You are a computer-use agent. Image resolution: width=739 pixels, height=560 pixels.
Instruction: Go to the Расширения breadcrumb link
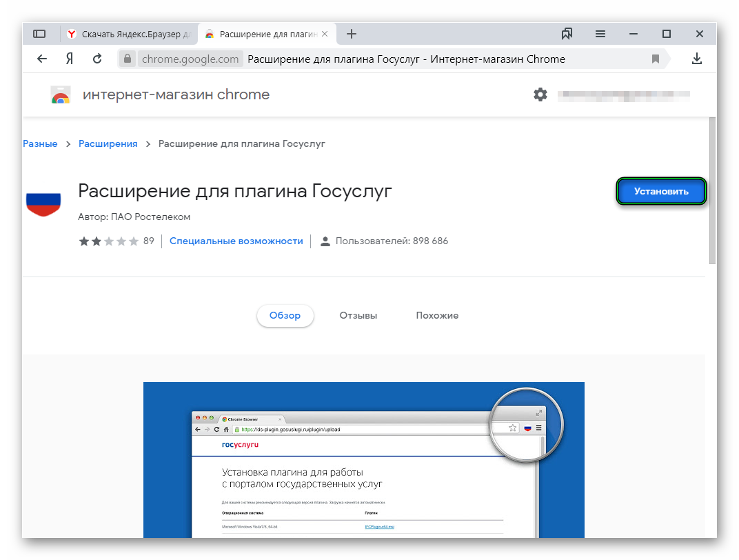[108, 143]
